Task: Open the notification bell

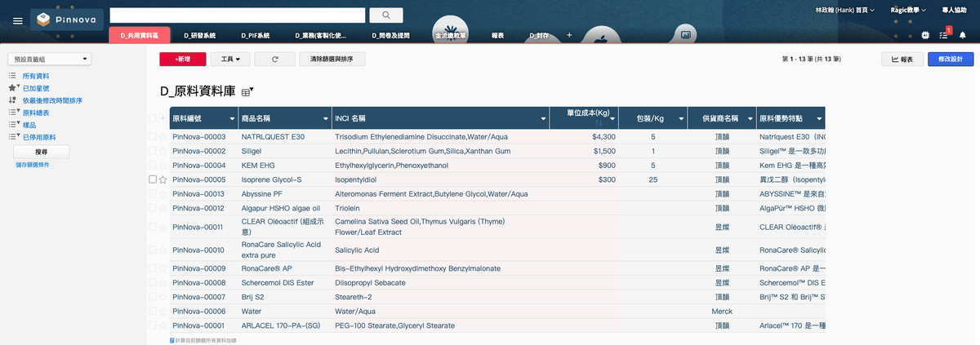Action: click(962, 36)
